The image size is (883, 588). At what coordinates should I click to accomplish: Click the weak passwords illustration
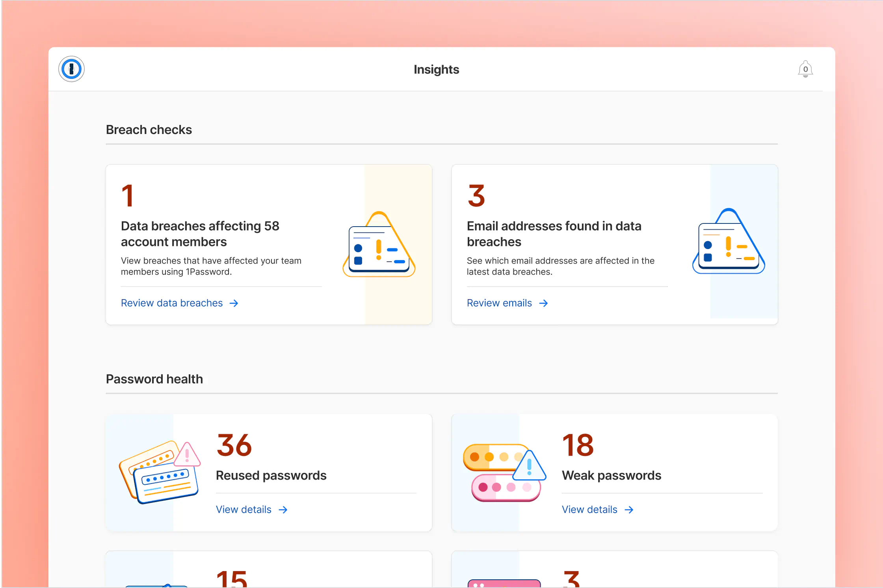(x=504, y=472)
